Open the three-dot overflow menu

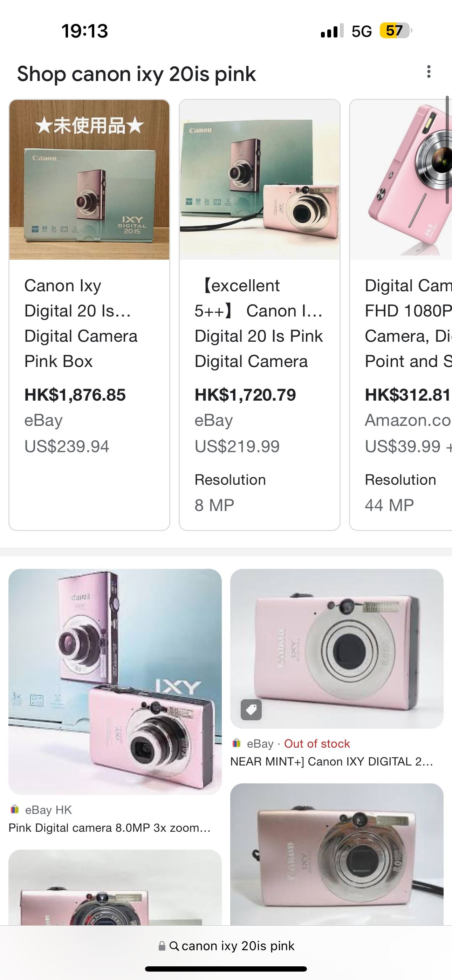429,72
